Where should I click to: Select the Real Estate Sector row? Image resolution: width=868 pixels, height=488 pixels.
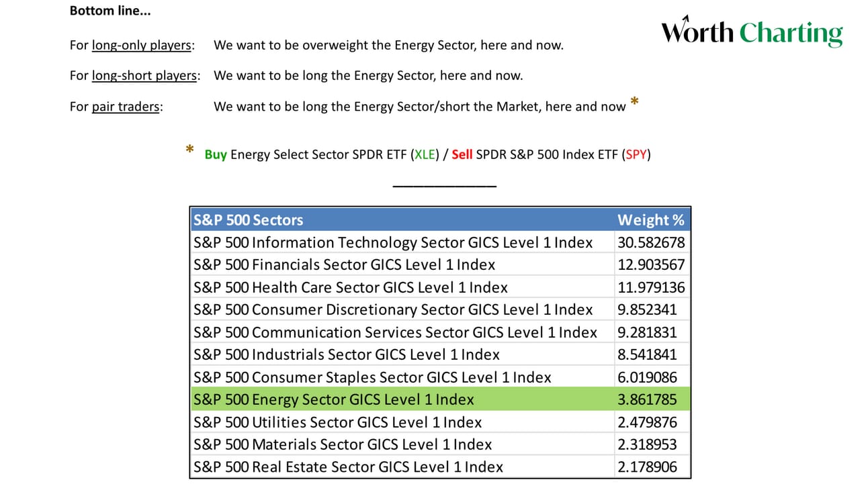(x=440, y=467)
